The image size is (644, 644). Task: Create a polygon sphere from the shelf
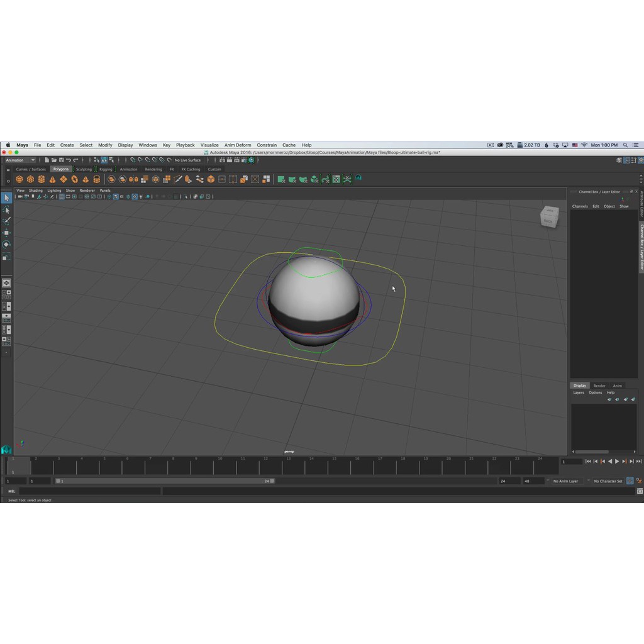tap(19, 179)
